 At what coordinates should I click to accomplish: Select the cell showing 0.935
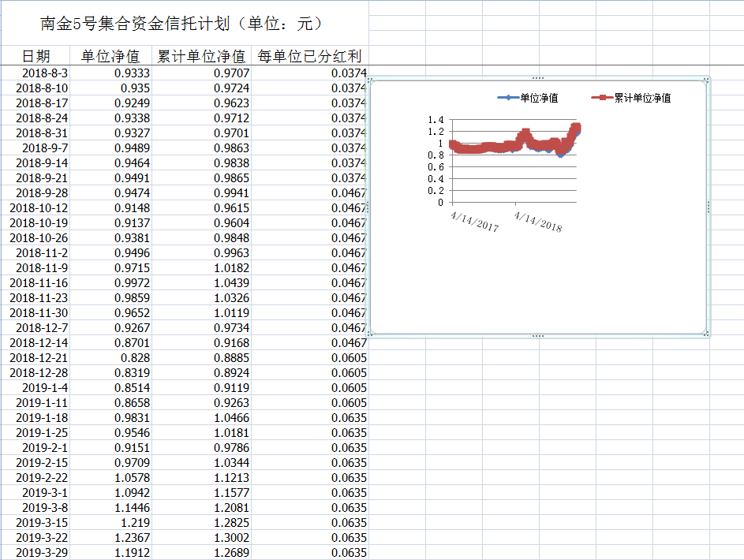click(x=110, y=88)
